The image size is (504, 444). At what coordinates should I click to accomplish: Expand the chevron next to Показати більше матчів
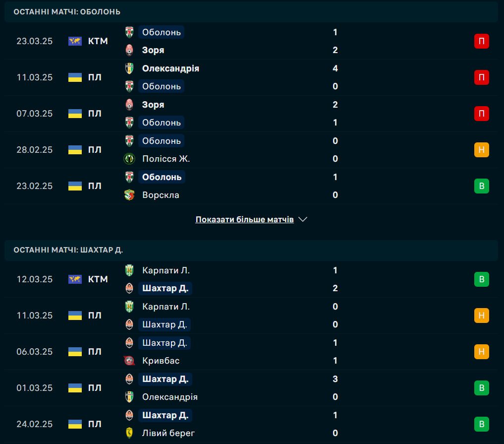pyautogui.click(x=303, y=219)
